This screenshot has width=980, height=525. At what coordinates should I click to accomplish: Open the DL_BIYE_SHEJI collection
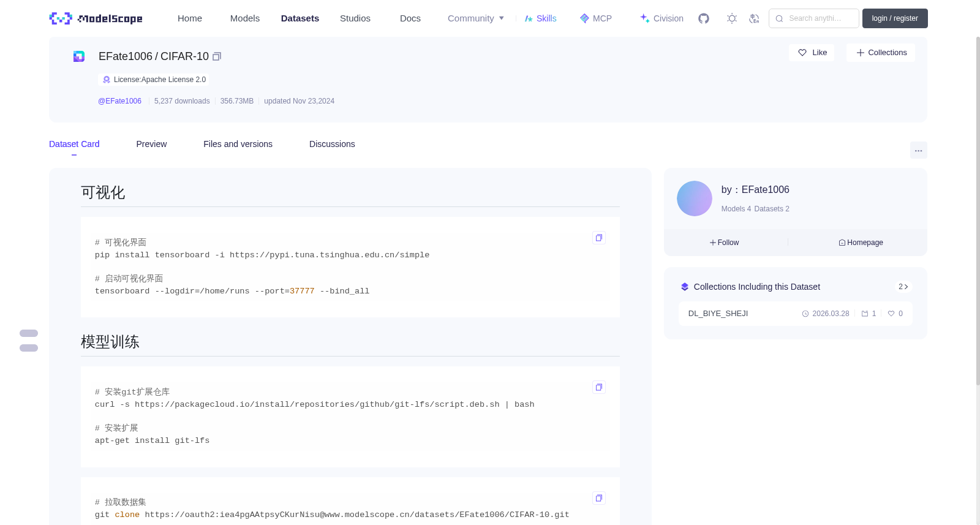(x=718, y=314)
